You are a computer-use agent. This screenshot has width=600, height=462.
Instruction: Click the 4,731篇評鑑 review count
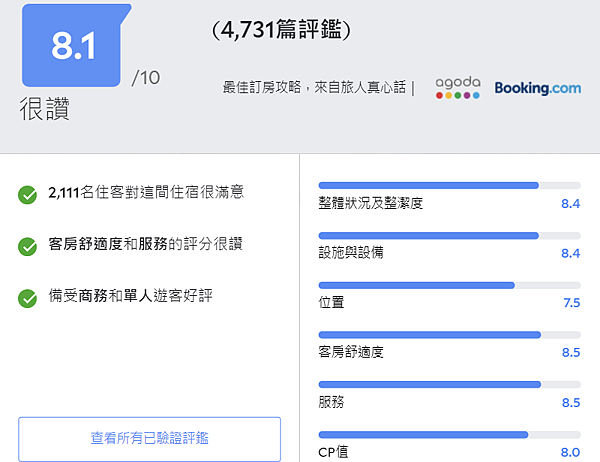coord(283,31)
